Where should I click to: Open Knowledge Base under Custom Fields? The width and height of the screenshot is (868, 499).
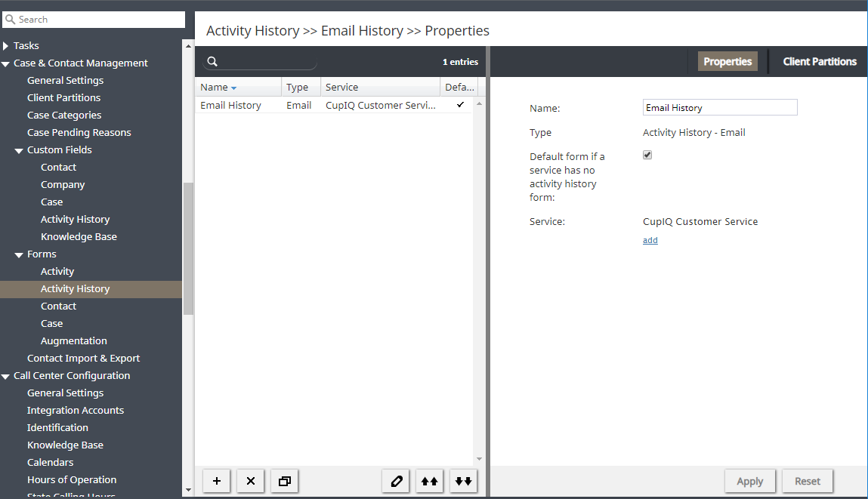(x=79, y=237)
